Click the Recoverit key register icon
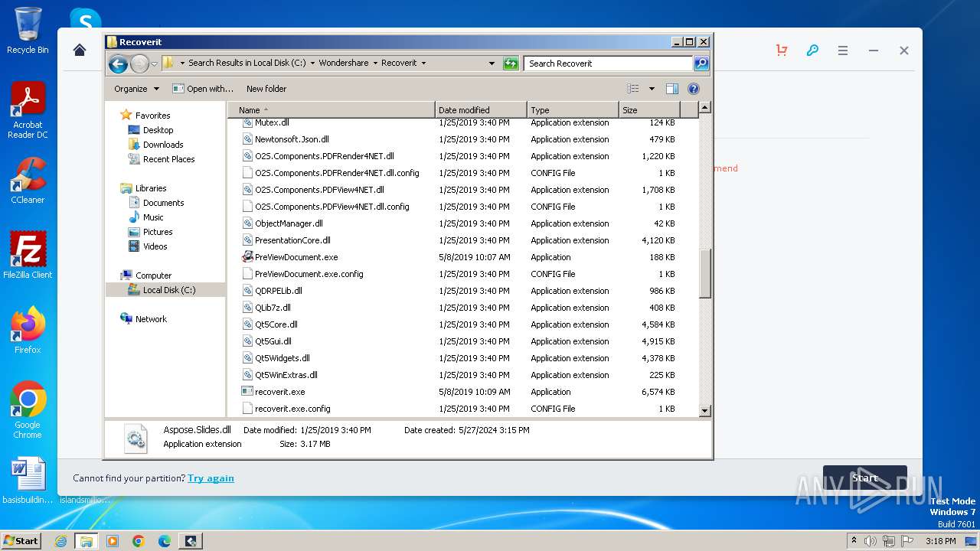The image size is (980, 551). [812, 51]
